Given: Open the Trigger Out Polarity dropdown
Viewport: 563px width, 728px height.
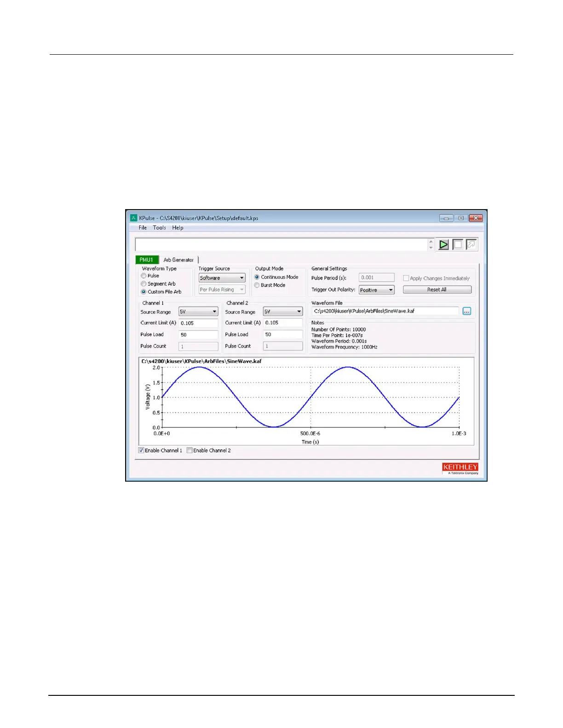Looking at the screenshot, I should pos(376,290).
